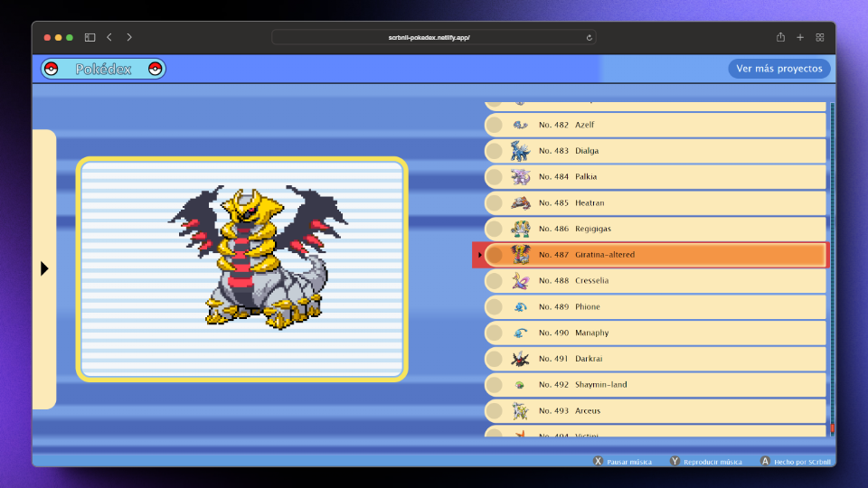
Task: Toggle the round marker on the Heatran row
Action: pyautogui.click(x=495, y=203)
